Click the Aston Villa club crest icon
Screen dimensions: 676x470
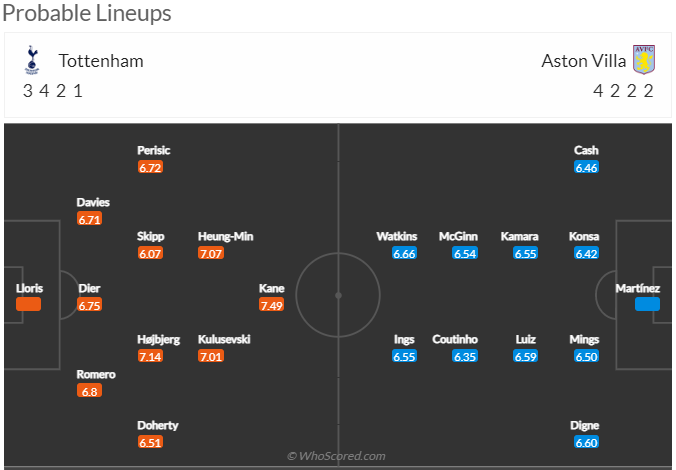644,60
